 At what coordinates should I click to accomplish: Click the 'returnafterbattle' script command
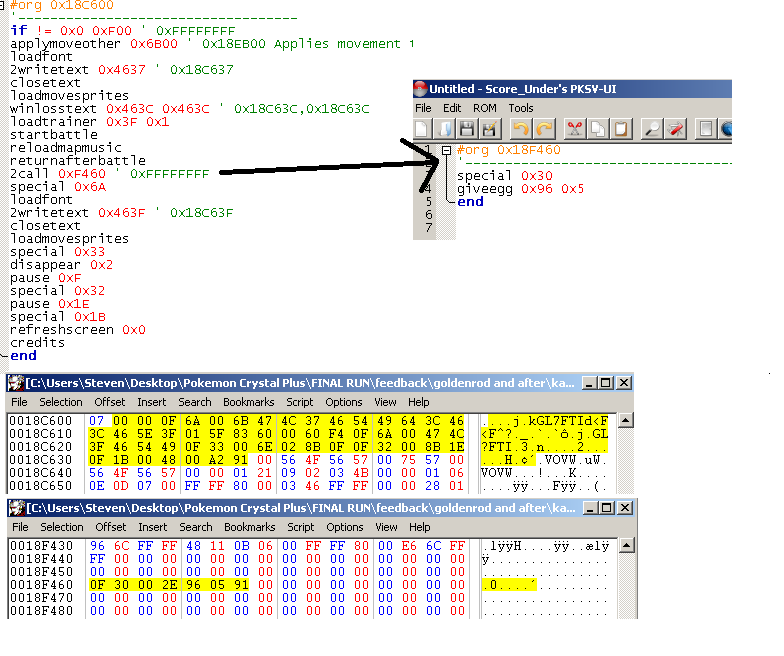[78, 161]
